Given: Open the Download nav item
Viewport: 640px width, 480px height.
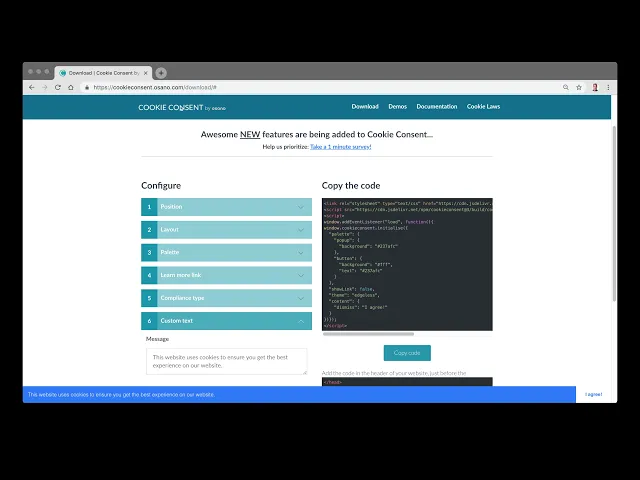Looking at the screenshot, I should click(365, 107).
